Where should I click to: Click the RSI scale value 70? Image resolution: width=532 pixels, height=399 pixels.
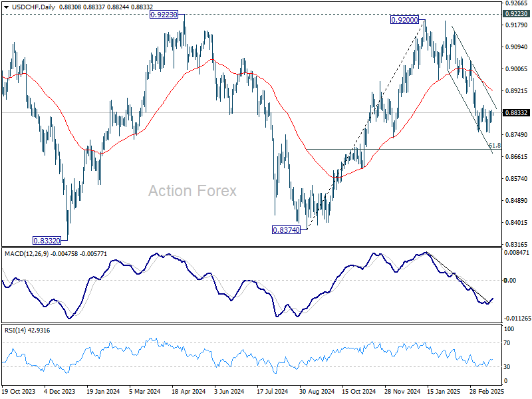click(507, 343)
